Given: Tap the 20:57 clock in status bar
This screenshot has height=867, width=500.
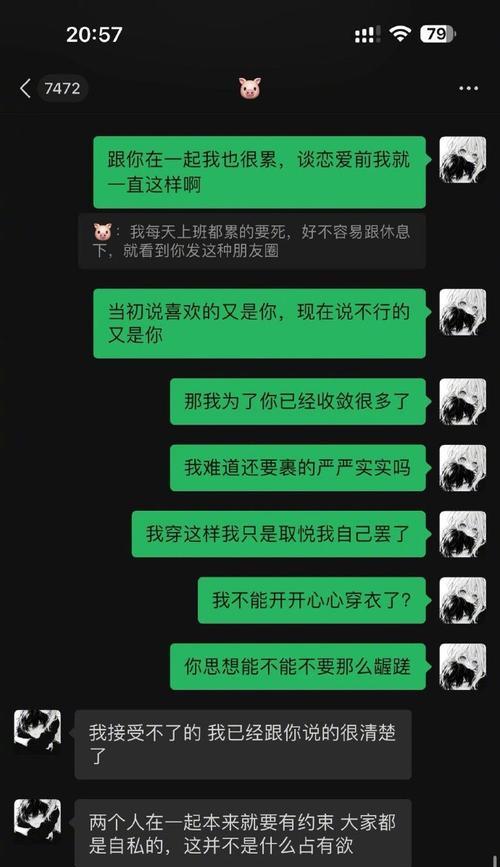Looking at the screenshot, I should [94, 35].
